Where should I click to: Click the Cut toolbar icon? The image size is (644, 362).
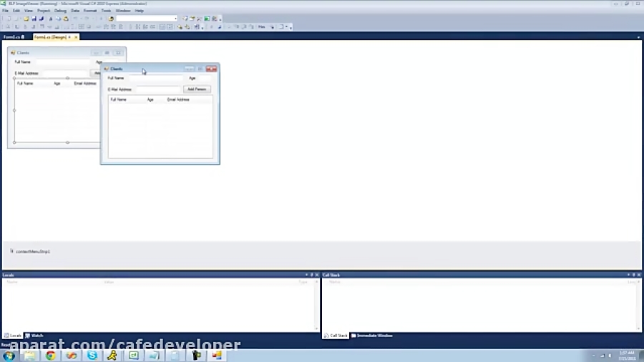tap(51, 19)
